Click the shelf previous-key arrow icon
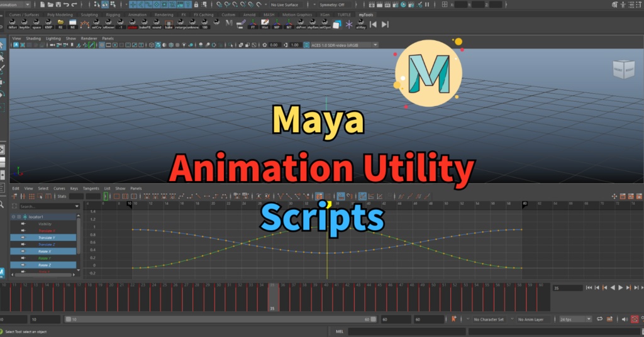 [373, 25]
